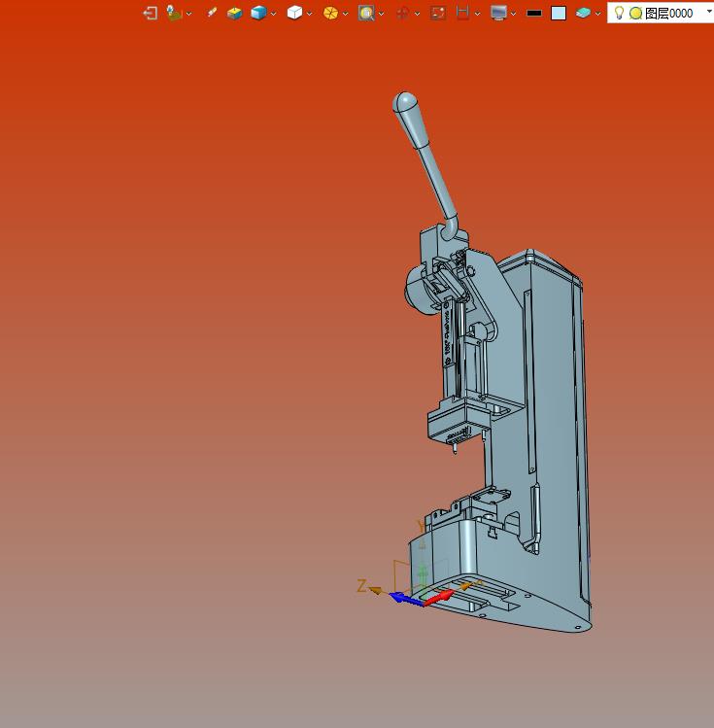Expand the orange sphere icon dropdown
Screen dimensions: 714x728
(x=345, y=14)
